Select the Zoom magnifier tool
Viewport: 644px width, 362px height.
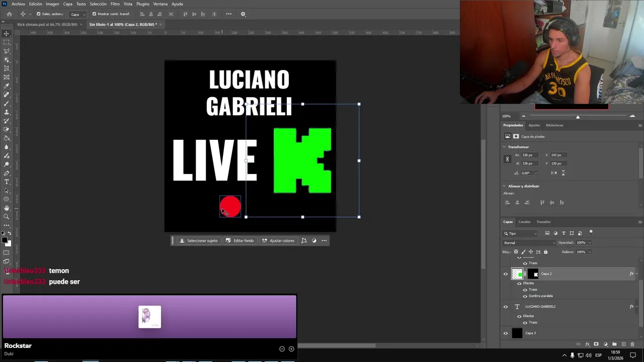pyautogui.click(x=7, y=217)
